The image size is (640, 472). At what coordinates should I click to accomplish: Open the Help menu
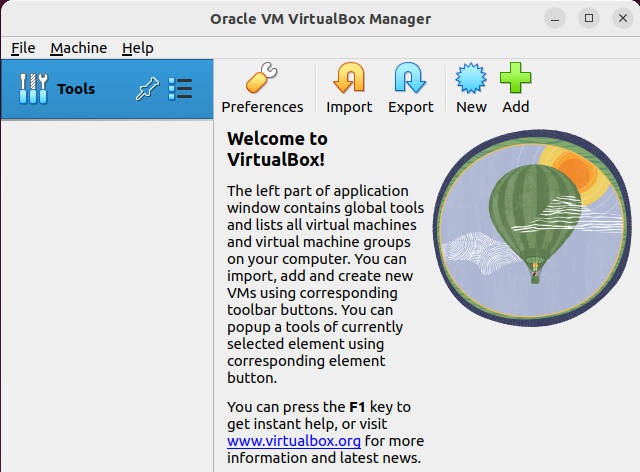point(138,48)
